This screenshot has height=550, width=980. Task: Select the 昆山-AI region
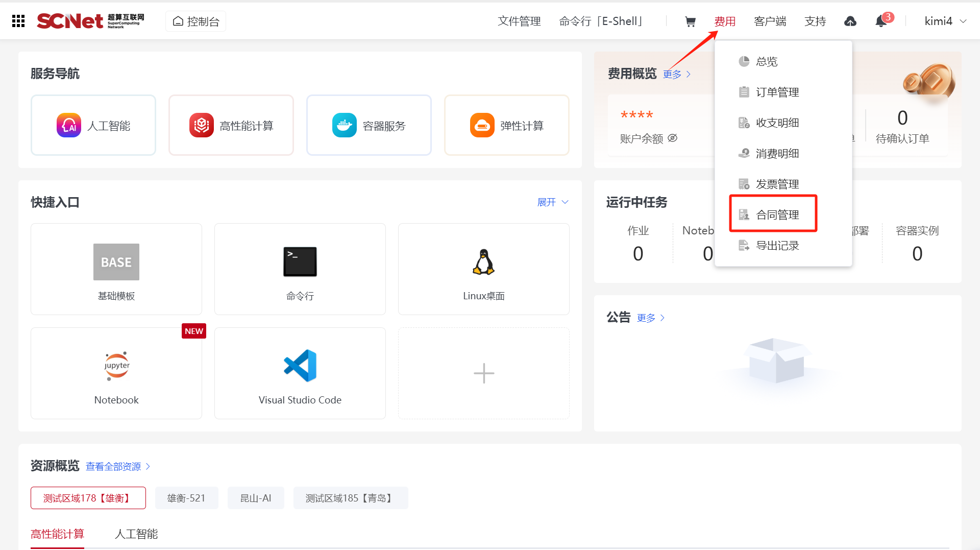coord(256,498)
